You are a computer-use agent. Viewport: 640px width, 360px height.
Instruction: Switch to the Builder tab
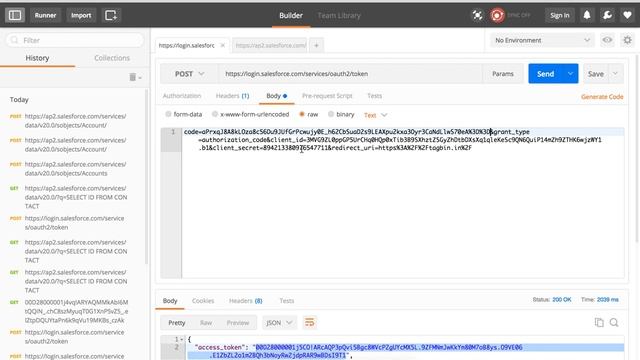pyautogui.click(x=291, y=16)
